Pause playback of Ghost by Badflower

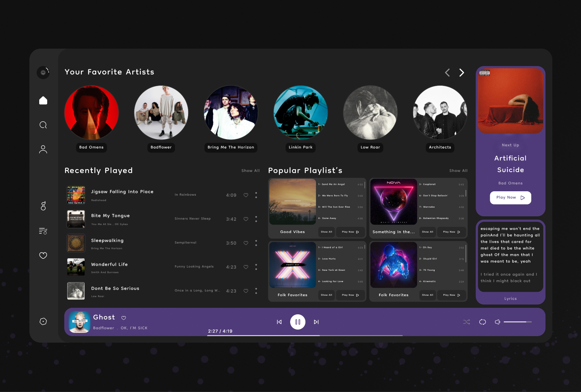tap(297, 322)
